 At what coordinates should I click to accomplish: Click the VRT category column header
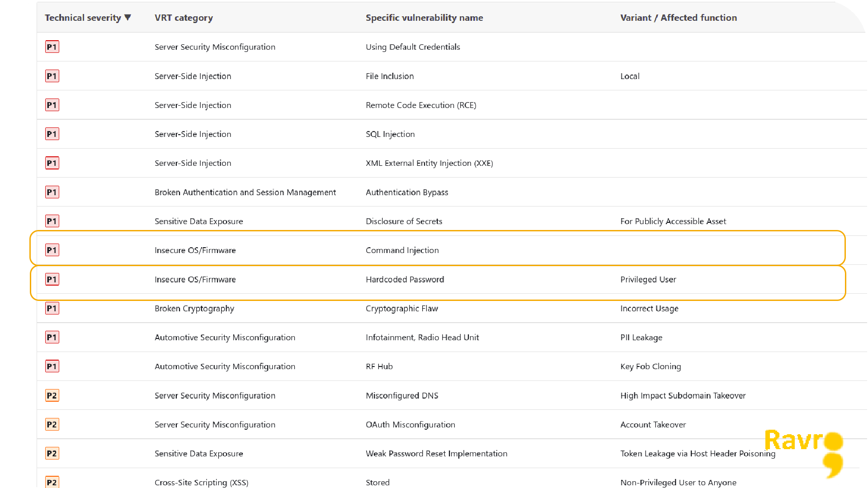point(184,18)
